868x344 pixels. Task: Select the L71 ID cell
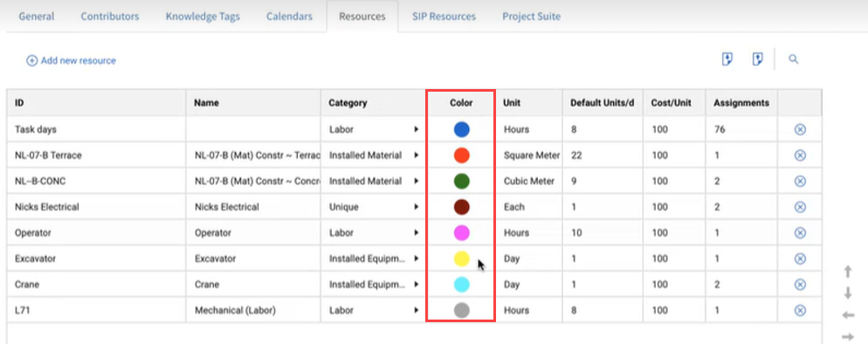coord(96,310)
